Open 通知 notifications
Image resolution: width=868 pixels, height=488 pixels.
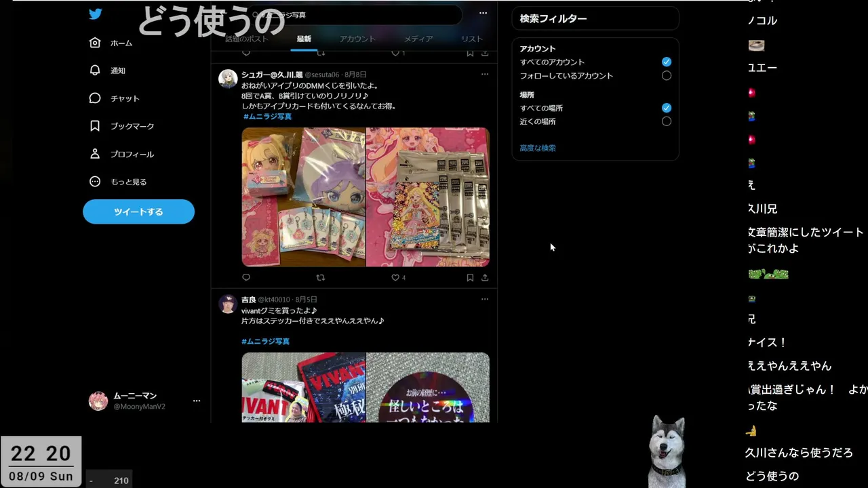click(x=108, y=70)
